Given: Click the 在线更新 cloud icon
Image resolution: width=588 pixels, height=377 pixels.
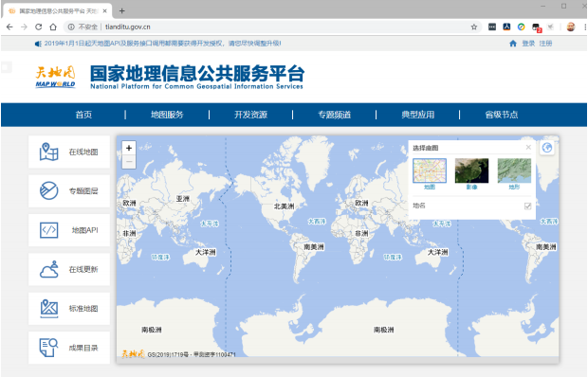Looking at the screenshot, I should pyautogui.click(x=48, y=269).
